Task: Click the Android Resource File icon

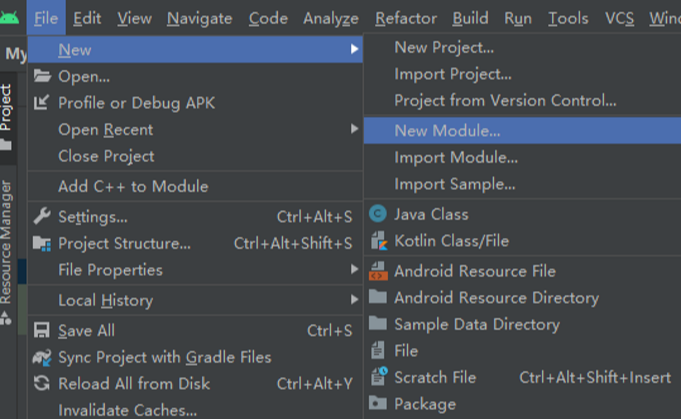Action: pyautogui.click(x=377, y=271)
